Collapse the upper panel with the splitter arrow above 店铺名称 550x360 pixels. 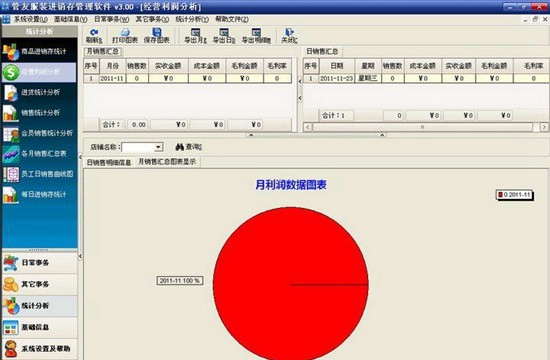(251, 135)
